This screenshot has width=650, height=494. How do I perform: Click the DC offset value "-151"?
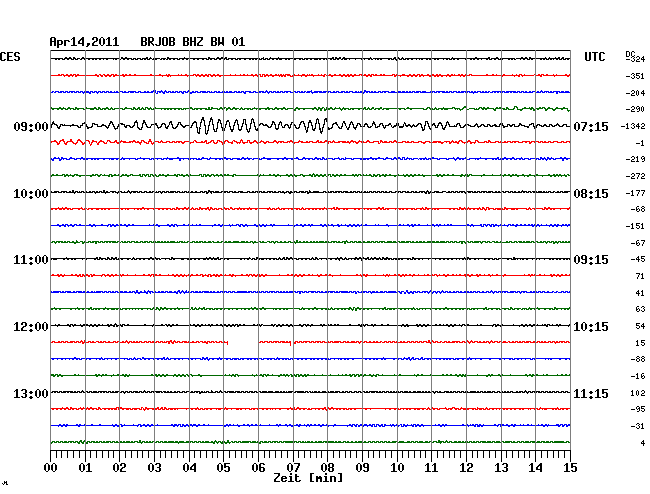coord(635,226)
